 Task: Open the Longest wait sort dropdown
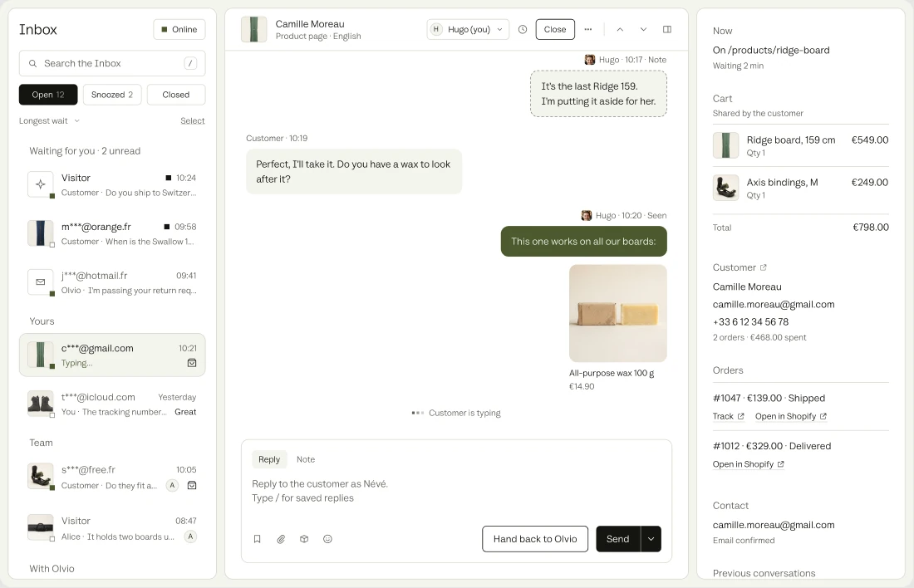pyautogui.click(x=49, y=120)
